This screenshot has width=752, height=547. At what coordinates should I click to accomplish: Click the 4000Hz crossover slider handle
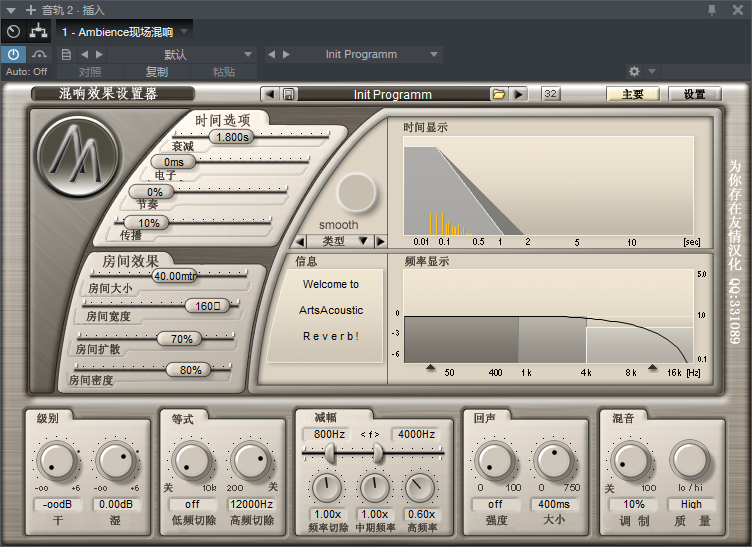(x=378, y=452)
